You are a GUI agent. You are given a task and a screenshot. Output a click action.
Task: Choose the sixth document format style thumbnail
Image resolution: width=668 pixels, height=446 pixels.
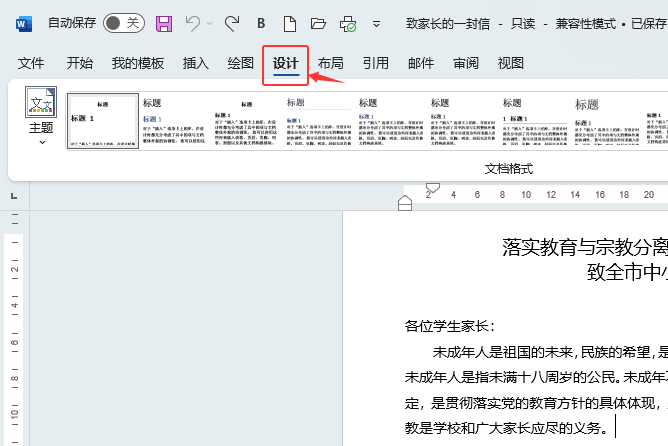(463, 121)
